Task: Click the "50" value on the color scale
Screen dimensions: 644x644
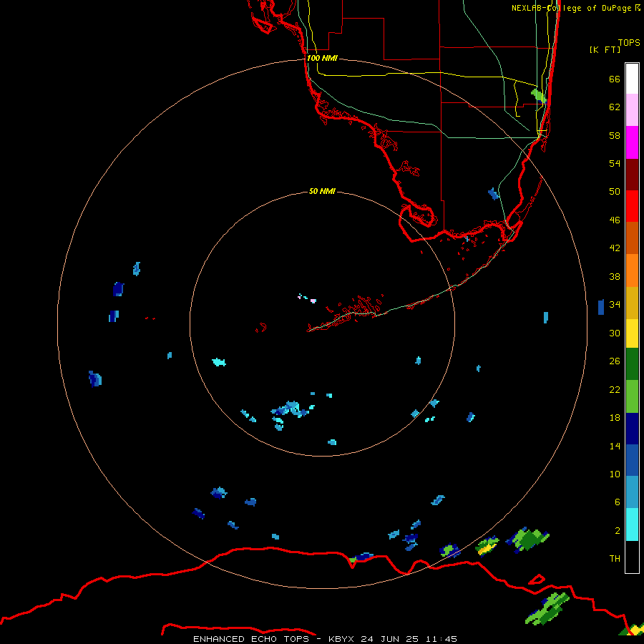Action: [615, 192]
